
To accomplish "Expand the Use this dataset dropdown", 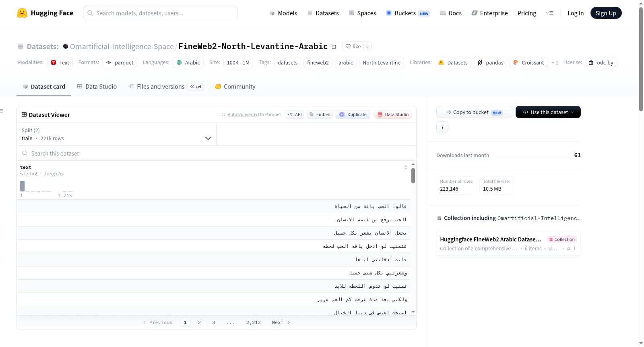I will [548, 112].
